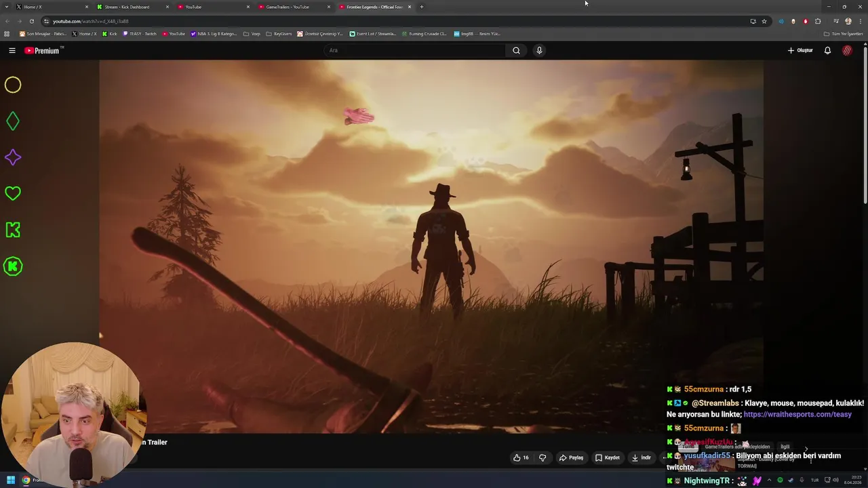Open the Windows Start button
Image resolution: width=868 pixels, height=488 pixels.
pyautogui.click(x=10, y=480)
